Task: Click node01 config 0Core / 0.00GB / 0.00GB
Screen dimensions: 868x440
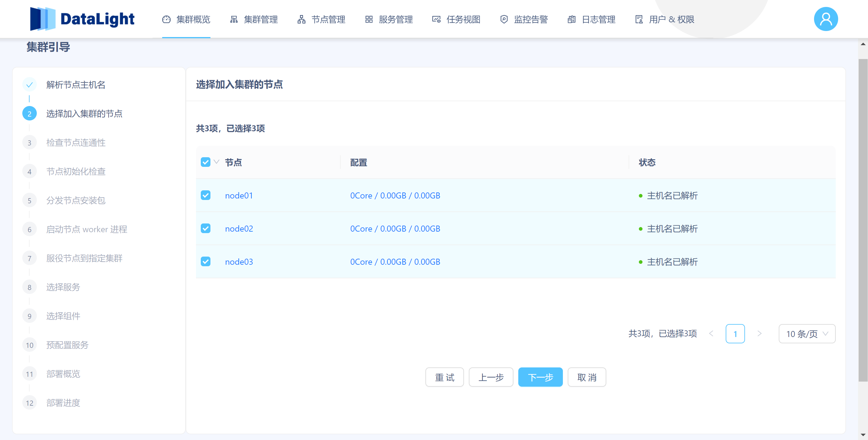Action: pos(395,195)
